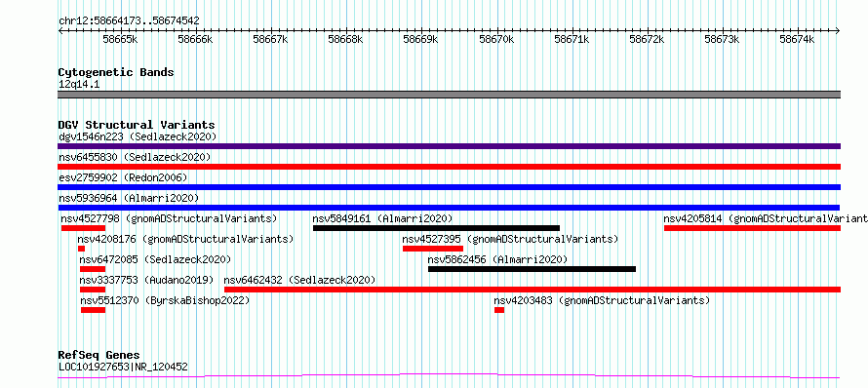
Task: Click the 58665k ruler label
Action: (x=120, y=39)
